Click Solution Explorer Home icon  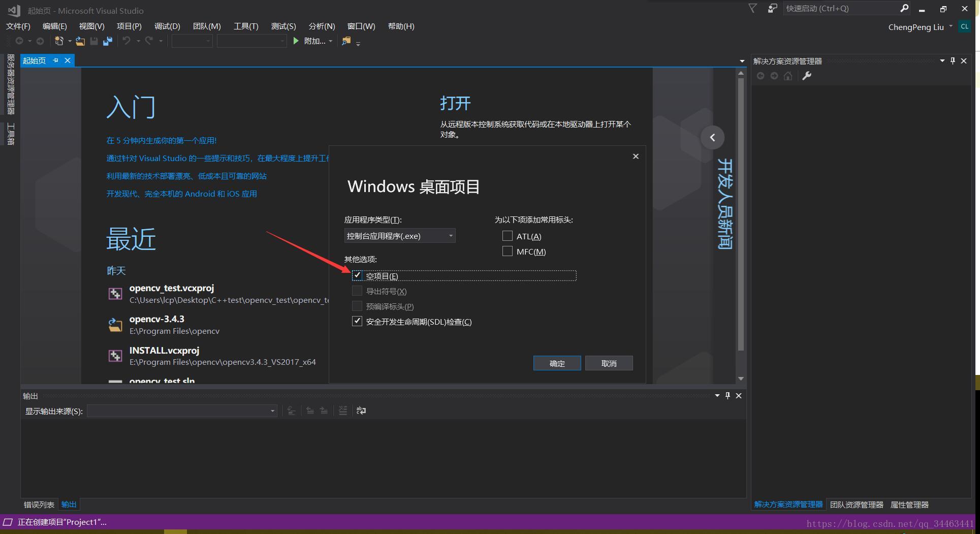tap(788, 76)
